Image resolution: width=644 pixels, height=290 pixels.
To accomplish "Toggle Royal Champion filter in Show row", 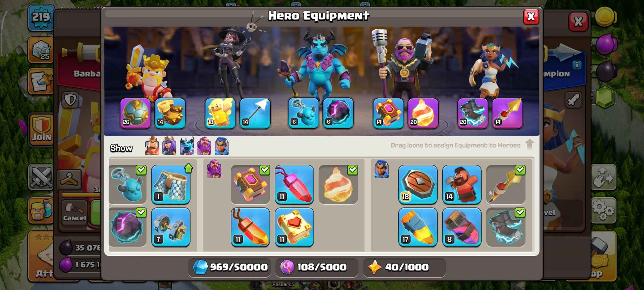I will point(222,146).
